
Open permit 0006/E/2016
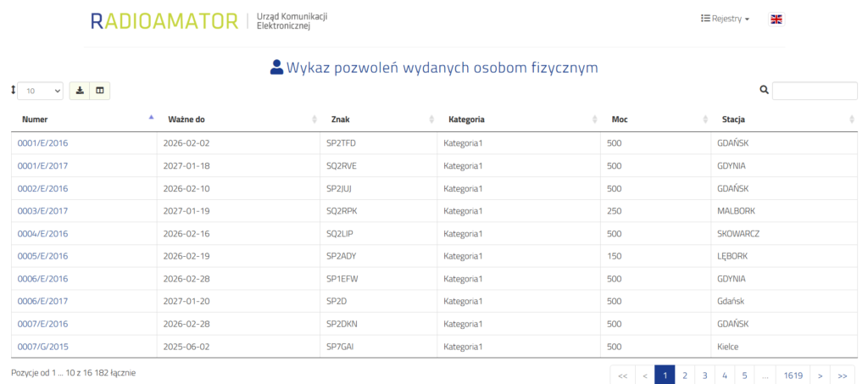(x=42, y=279)
